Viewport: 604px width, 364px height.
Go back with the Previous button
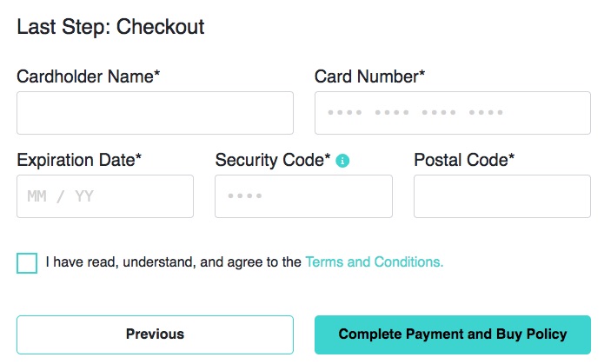155,334
